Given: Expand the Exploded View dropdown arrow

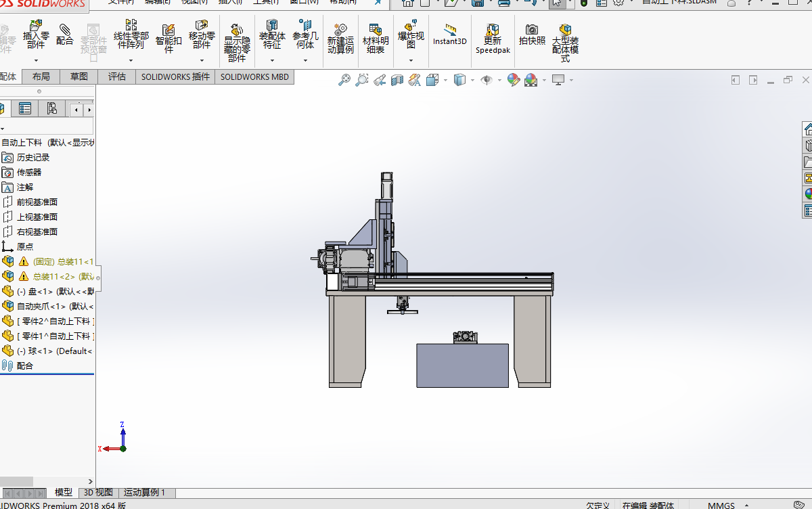Looking at the screenshot, I should 411,60.
